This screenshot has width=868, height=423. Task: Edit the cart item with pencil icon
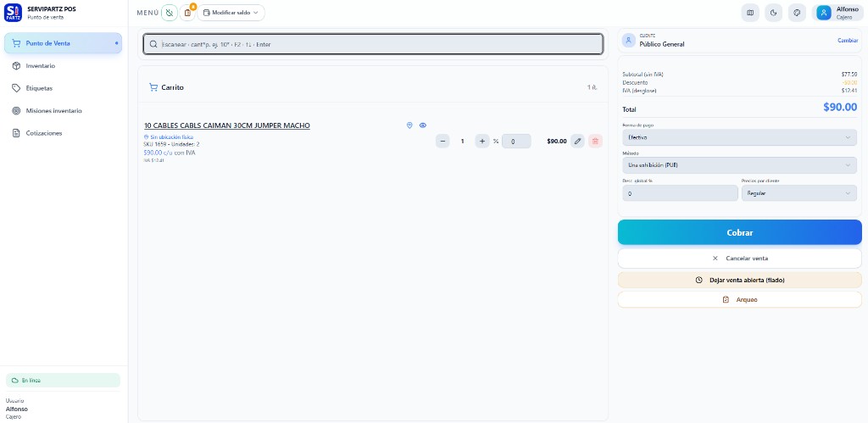(x=577, y=142)
